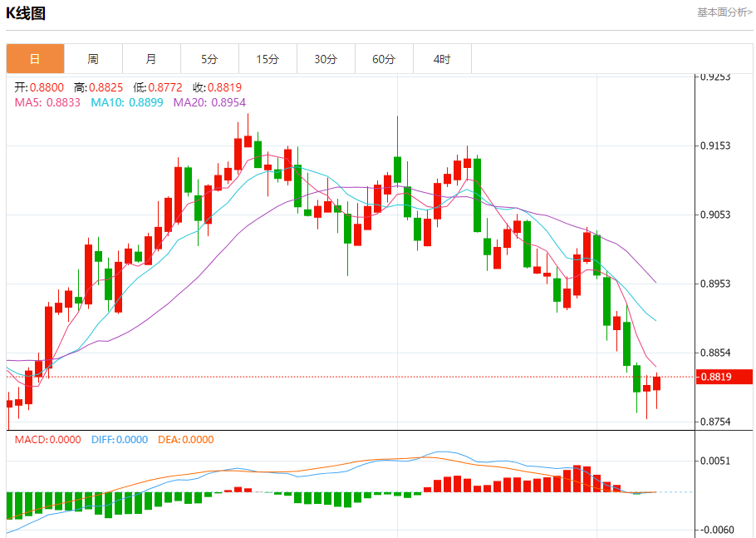This screenshot has height=538, width=756.
Task: Switch to the 周 weekly tab
Action: (94, 59)
